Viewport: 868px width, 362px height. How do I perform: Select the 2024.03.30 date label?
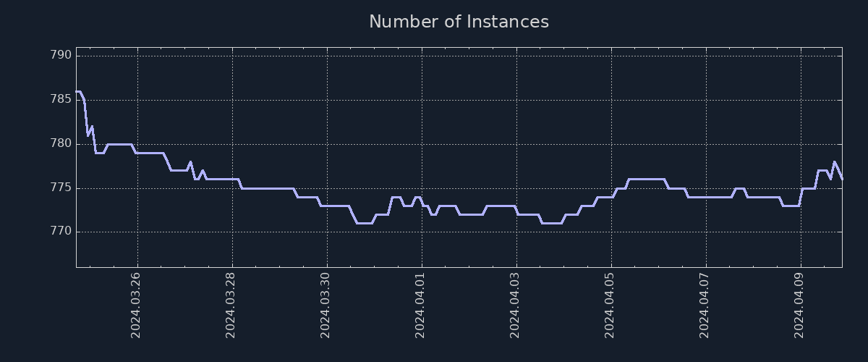point(325,305)
